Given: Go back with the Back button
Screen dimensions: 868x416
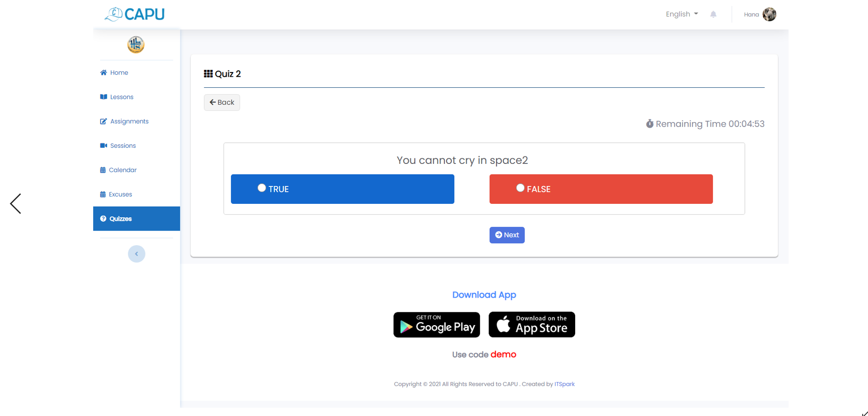Looking at the screenshot, I should point(222,102).
